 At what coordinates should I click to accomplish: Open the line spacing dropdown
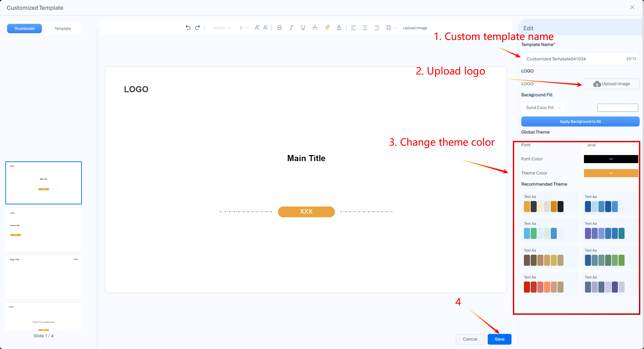(x=390, y=28)
